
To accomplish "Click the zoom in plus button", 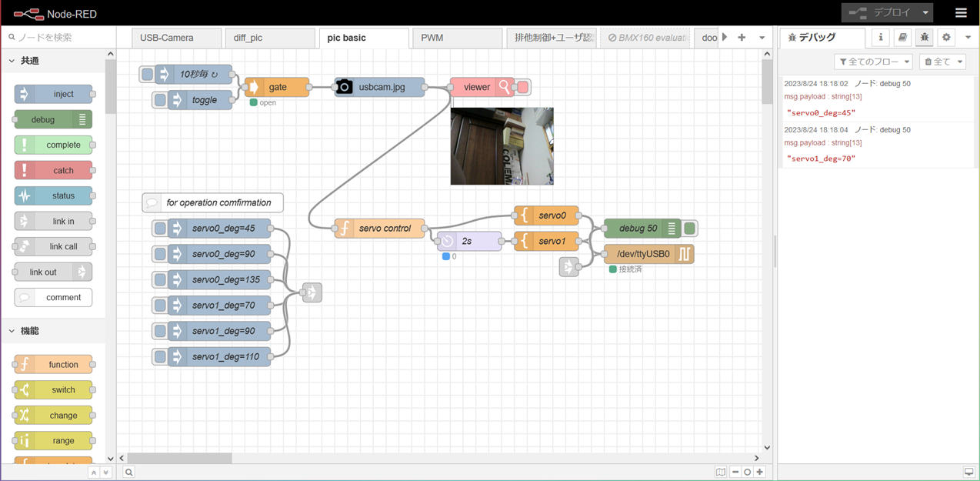I will tap(760, 473).
